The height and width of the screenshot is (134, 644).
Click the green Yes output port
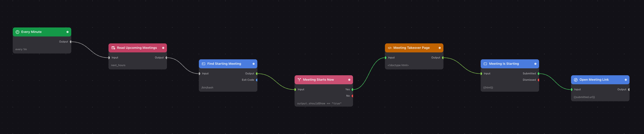(x=352, y=90)
